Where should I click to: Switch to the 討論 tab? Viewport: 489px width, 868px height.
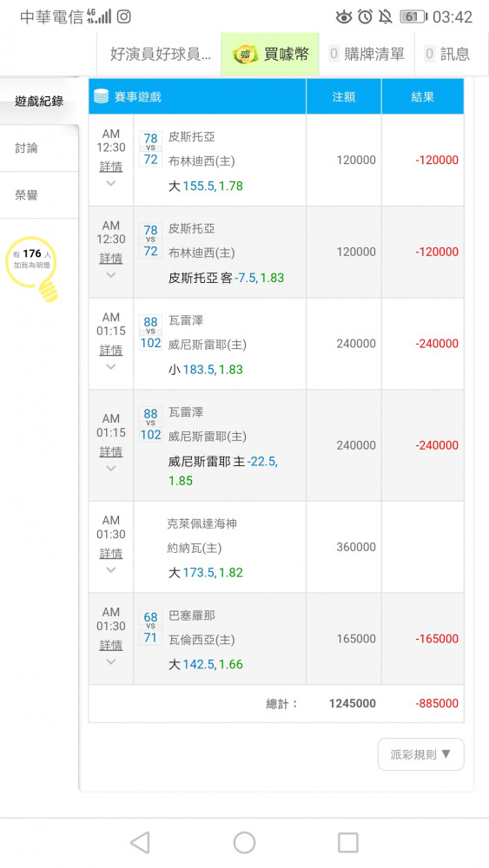point(39,148)
